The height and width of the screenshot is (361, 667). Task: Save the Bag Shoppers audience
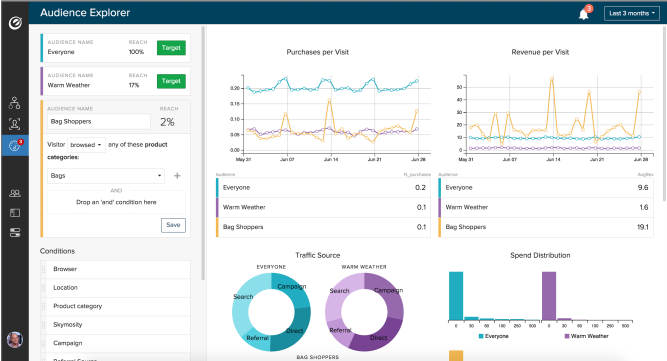pyautogui.click(x=173, y=225)
